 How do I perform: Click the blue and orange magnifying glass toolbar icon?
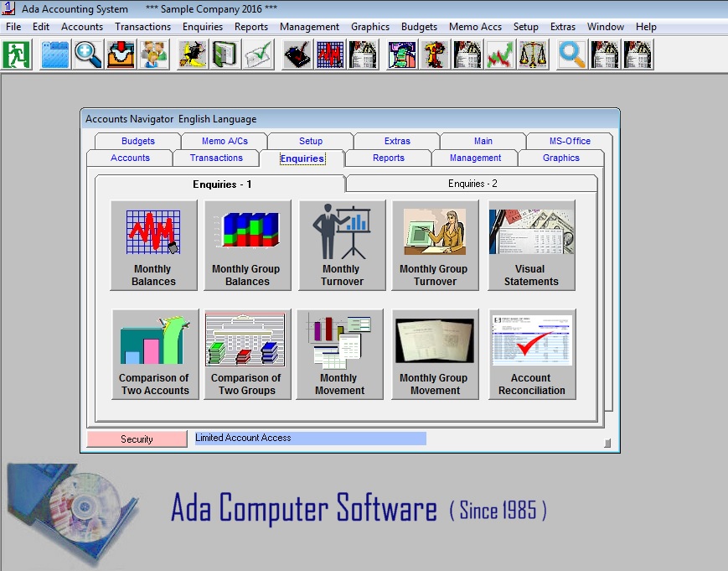[572, 55]
